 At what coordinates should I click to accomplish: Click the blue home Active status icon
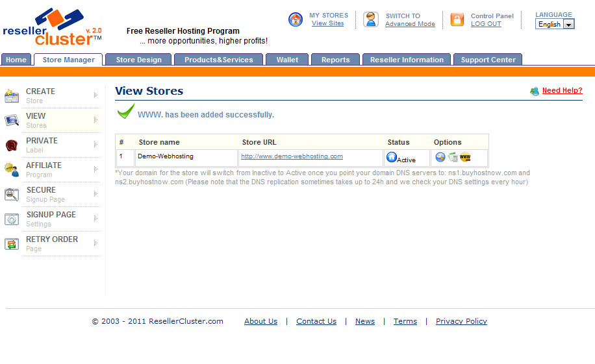coord(391,157)
